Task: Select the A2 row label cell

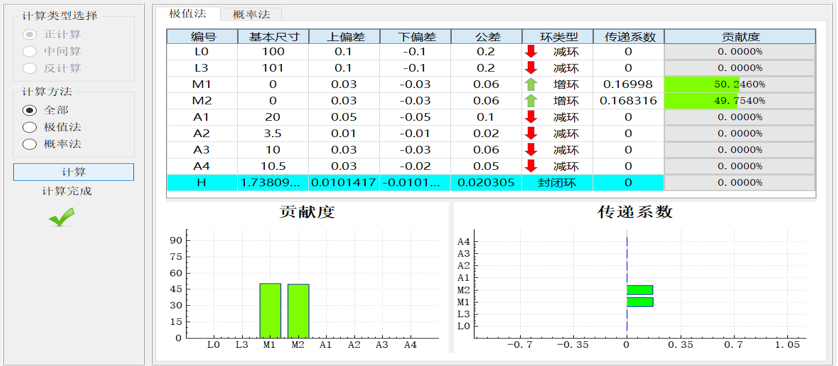Action: pyautogui.click(x=203, y=133)
